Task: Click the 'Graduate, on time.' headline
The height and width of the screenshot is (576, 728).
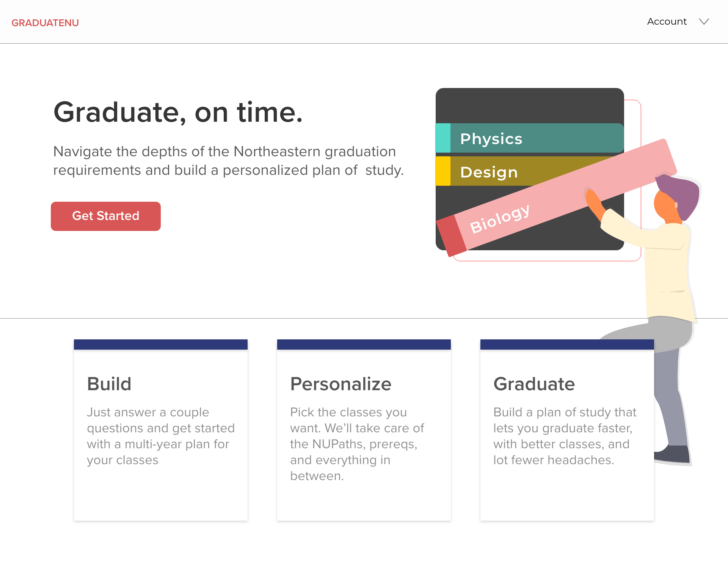Action: tap(178, 112)
